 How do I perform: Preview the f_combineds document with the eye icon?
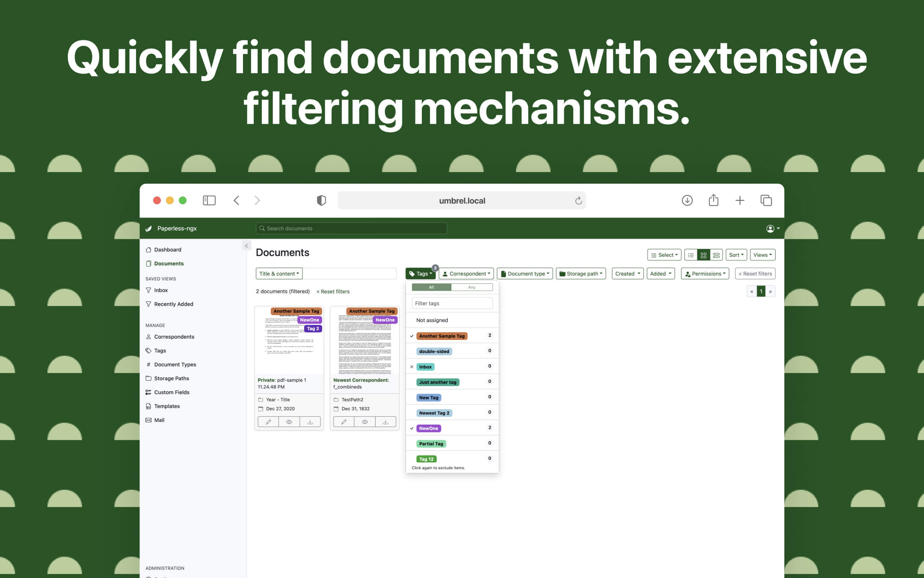364,422
